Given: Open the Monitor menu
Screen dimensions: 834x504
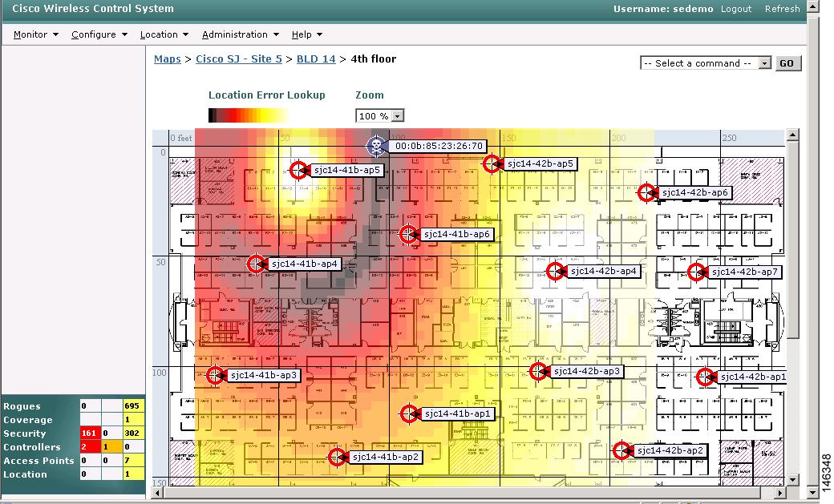Looking at the screenshot, I should [x=35, y=34].
